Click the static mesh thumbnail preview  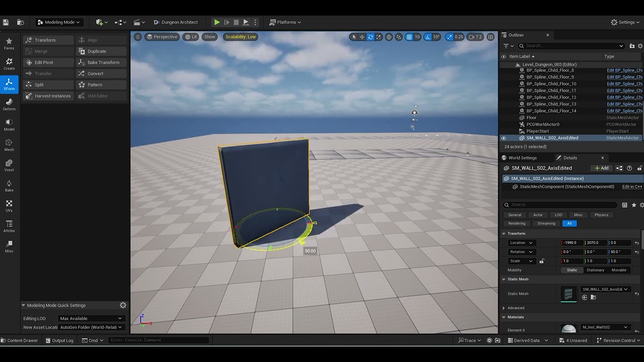tap(569, 294)
